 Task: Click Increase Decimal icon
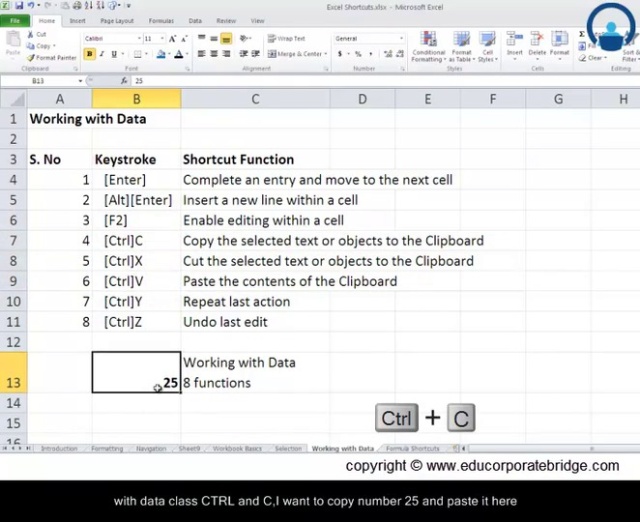(x=388, y=54)
